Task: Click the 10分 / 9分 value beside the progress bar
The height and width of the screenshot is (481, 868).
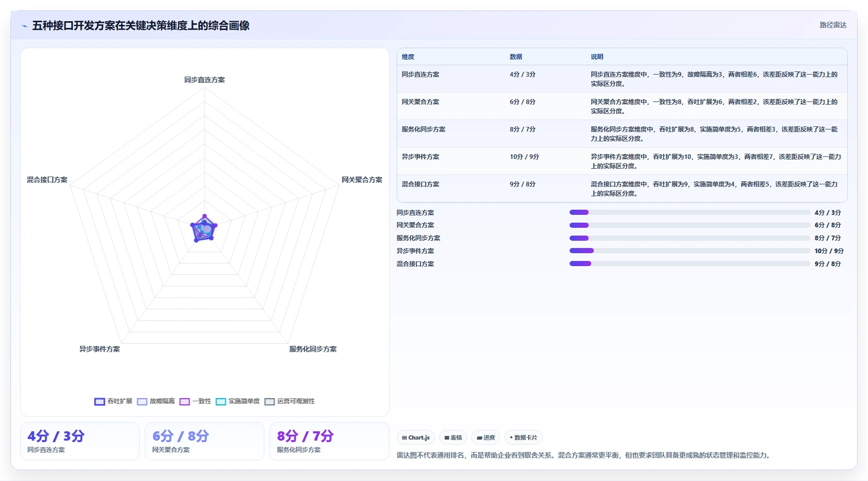Action: (829, 251)
